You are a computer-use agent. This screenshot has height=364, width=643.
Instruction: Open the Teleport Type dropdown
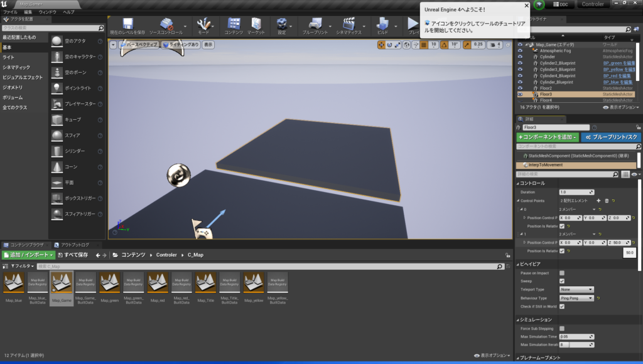[x=576, y=289]
